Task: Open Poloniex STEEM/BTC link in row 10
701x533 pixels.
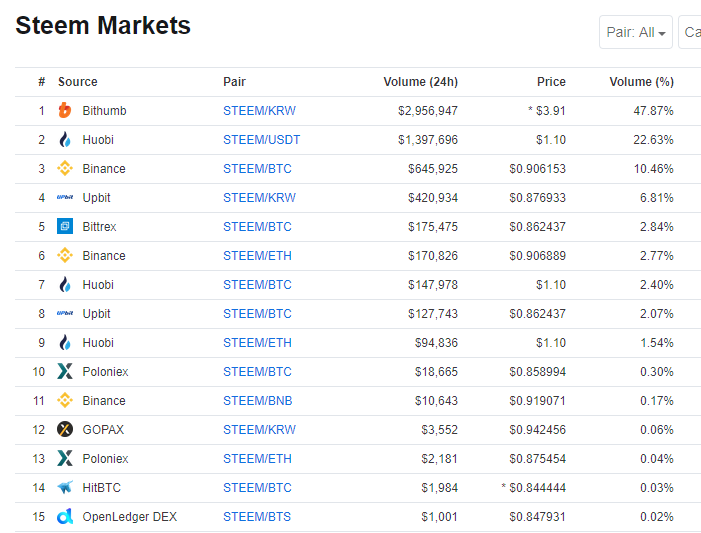Action: [x=257, y=372]
